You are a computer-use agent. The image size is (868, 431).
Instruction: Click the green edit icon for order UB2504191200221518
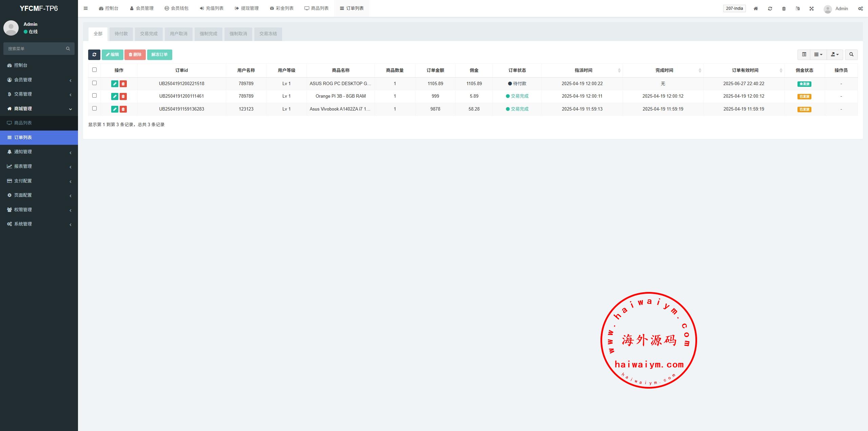(x=115, y=84)
